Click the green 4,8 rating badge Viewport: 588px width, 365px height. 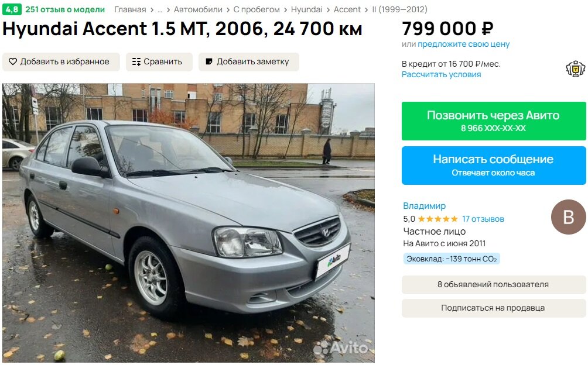click(12, 9)
